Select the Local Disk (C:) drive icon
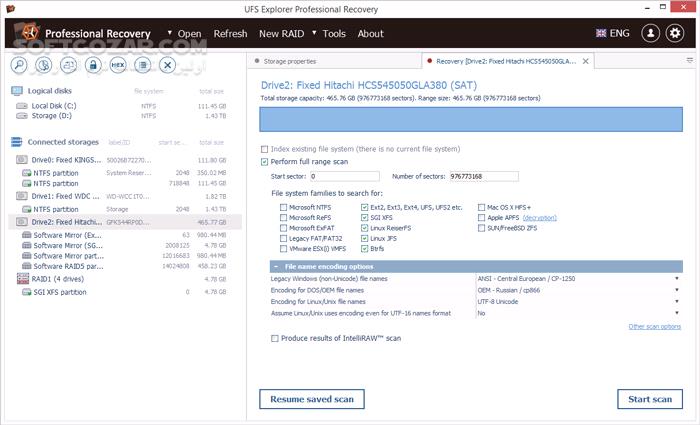This screenshot has width=700, height=425. tap(22, 106)
